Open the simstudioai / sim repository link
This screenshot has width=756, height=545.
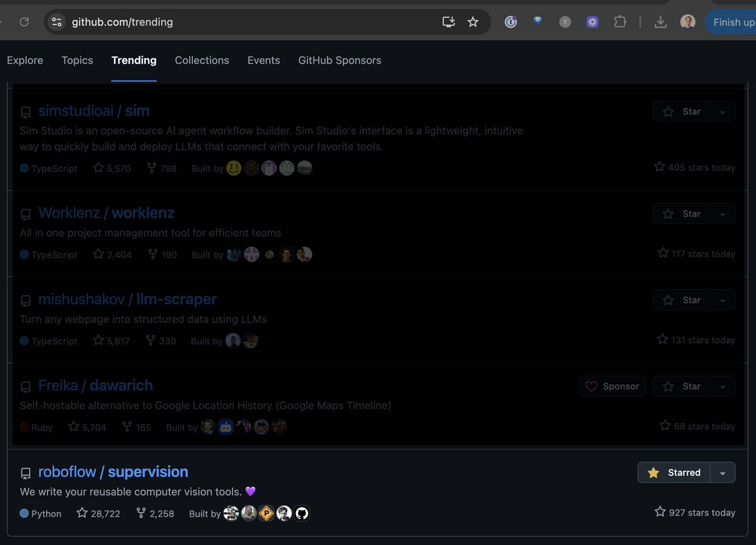pyautogui.click(x=94, y=111)
